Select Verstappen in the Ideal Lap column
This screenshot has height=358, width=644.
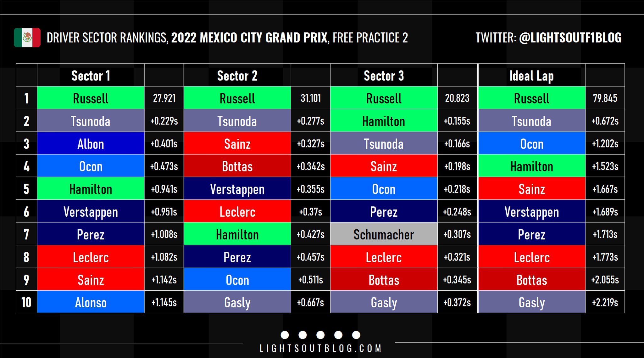[531, 212]
